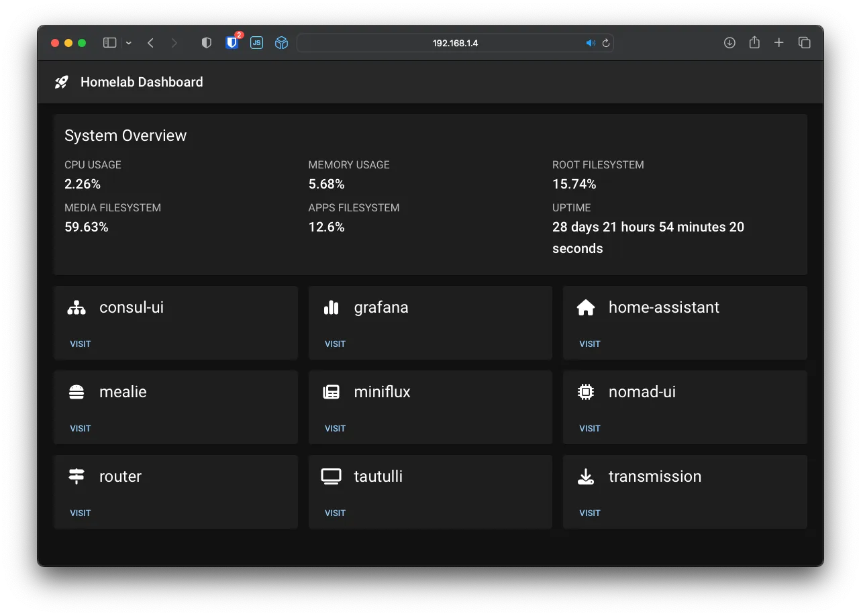The height and width of the screenshot is (616, 861).
Task: Mute the tab audio speaker icon
Action: (x=591, y=43)
